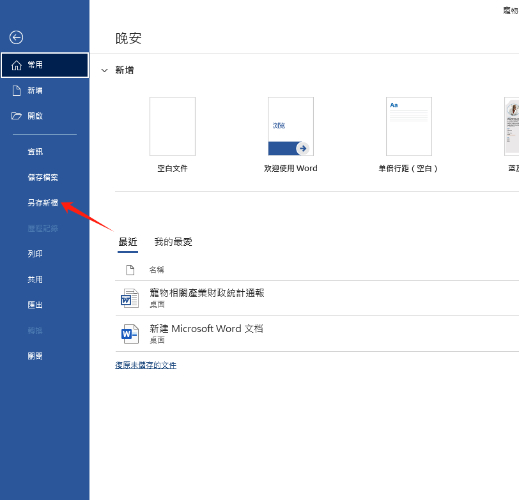Viewport: 519px width, 500px height.
Task: Click the Word icon of 新建 Microsoft Word 文档
Action: [130, 334]
